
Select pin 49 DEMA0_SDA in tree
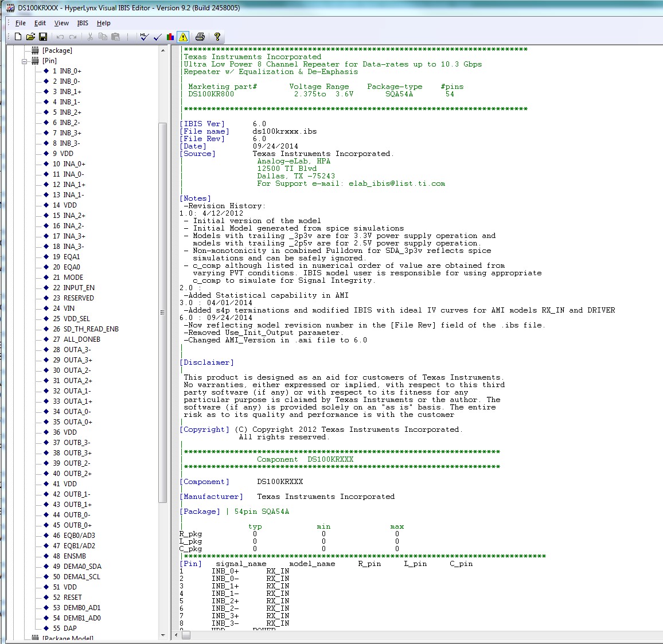coord(77,567)
